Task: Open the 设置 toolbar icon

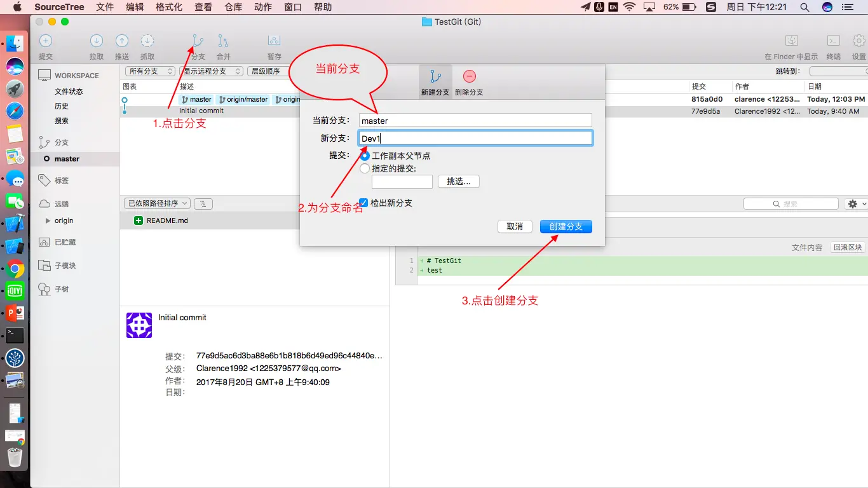Action: [x=859, y=41]
